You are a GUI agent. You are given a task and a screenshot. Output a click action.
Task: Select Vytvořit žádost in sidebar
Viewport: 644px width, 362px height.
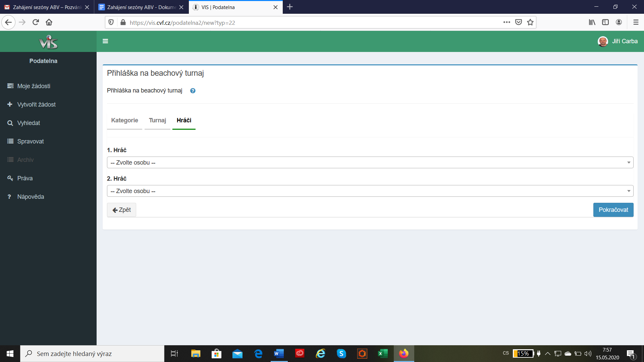tap(36, 105)
